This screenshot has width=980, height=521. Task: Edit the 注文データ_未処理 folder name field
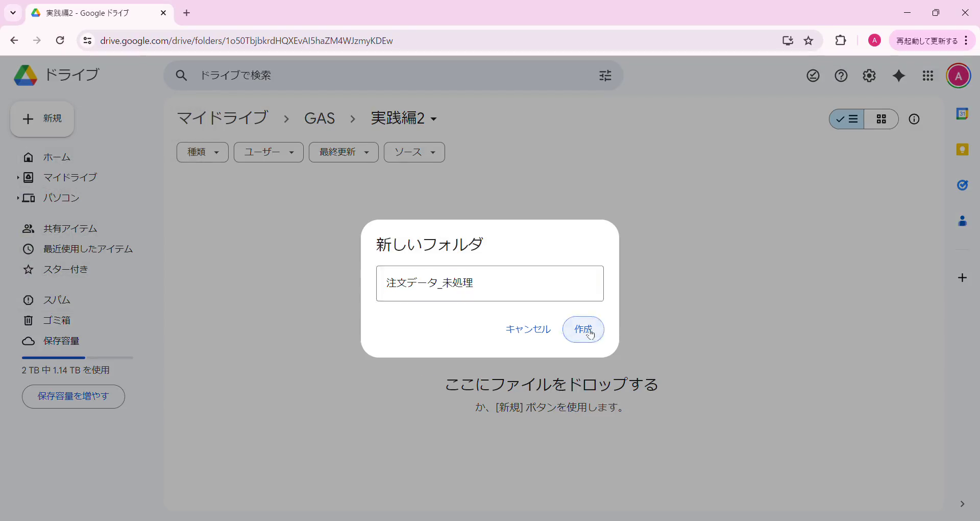pyautogui.click(x=489, y=283)
